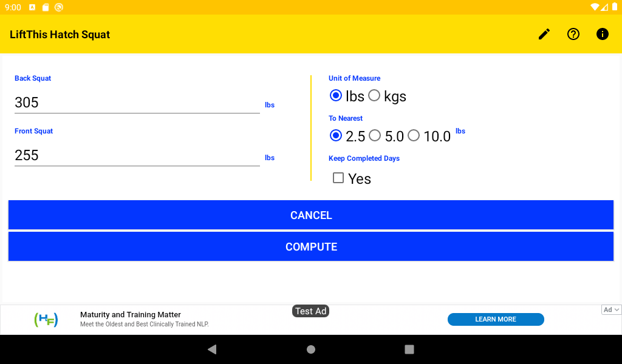Screen dimensions: 622x364
Task: Click the CANCEL button
Action: point(311,215)
